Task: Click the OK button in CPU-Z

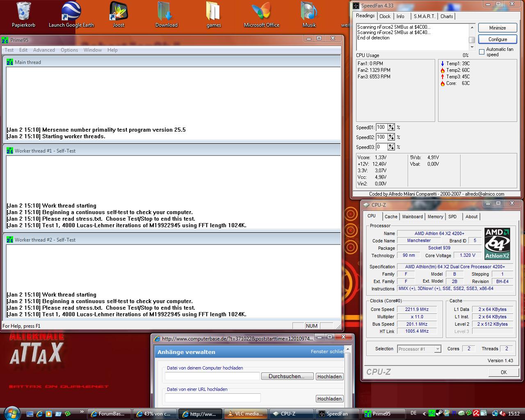Action: [504, 372]
